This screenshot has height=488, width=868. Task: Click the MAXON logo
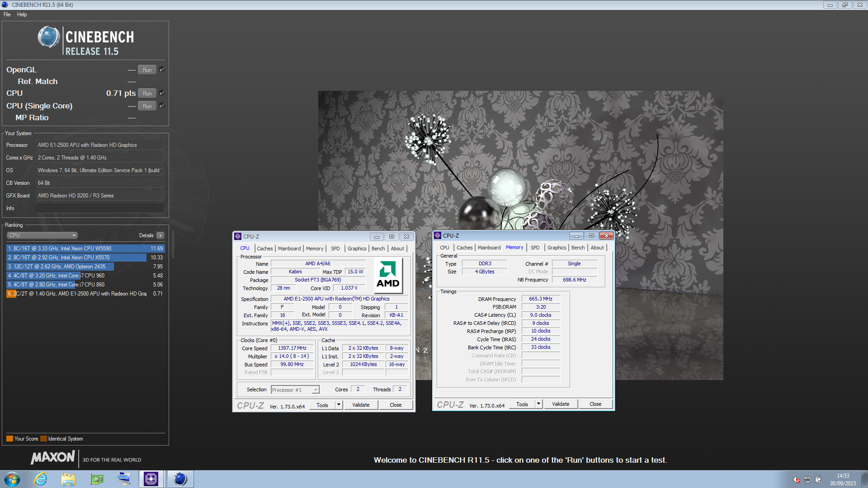pyautogui.click(x=53, y=457)
